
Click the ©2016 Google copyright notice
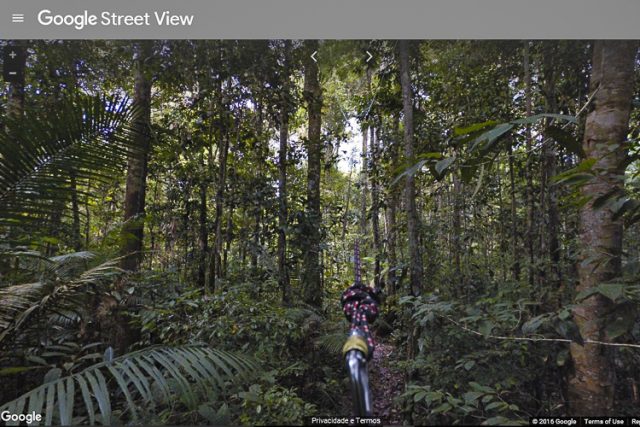tap(554, 421)
